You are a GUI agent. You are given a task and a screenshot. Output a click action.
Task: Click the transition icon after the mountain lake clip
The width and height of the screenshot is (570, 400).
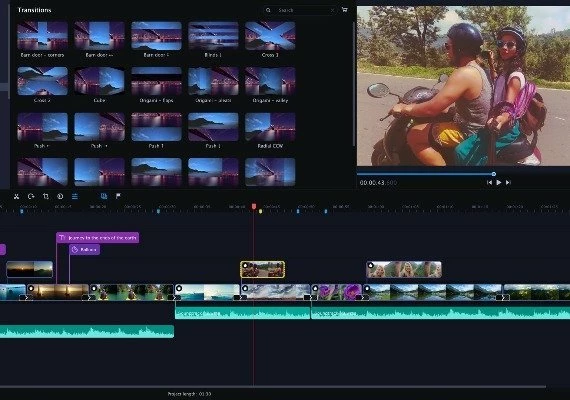503,297
